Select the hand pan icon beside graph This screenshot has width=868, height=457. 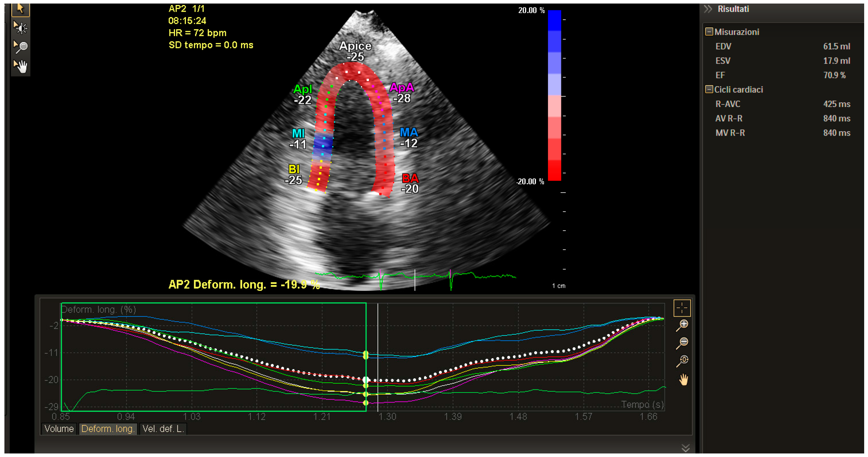coord(683,380)
